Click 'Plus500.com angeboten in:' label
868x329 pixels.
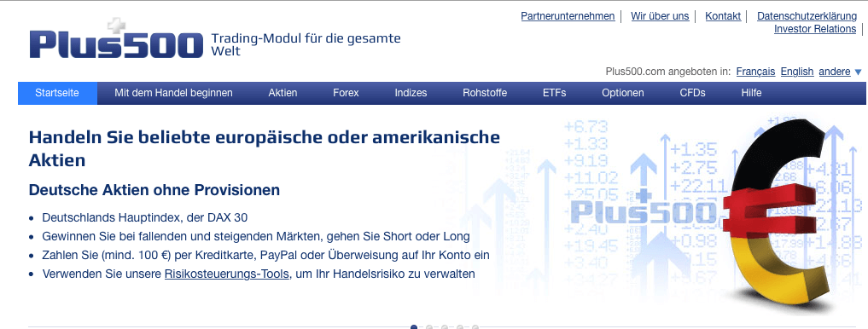(x=668, y=72)
